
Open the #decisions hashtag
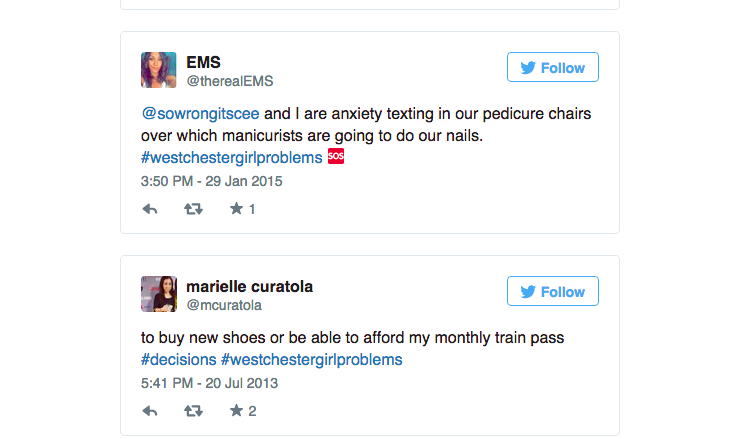click(178, 360)
